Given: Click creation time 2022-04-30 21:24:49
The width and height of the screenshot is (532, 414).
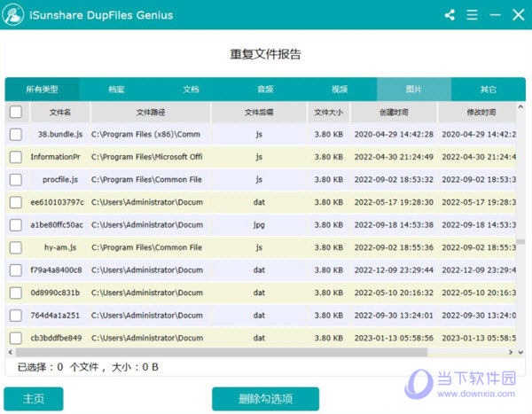Looking at the screenshot, I should [x=394, y=157].
